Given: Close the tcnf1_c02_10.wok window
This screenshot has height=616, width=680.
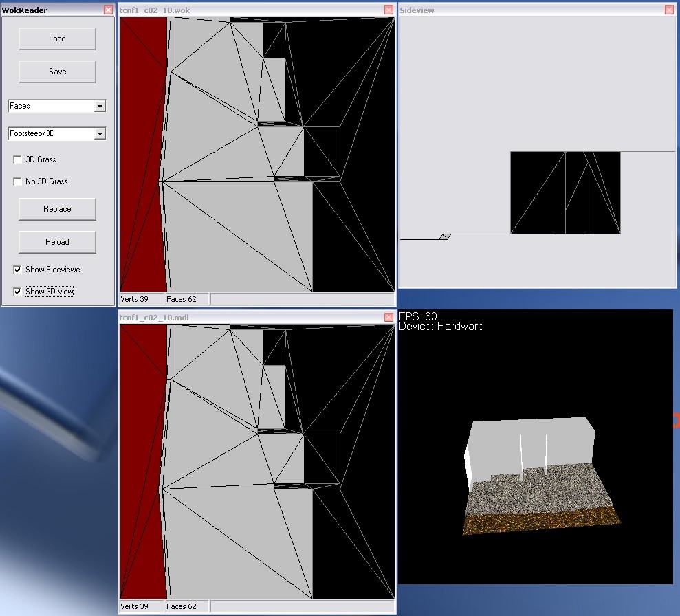Looking at the screenshot, I should coord(389,10).
